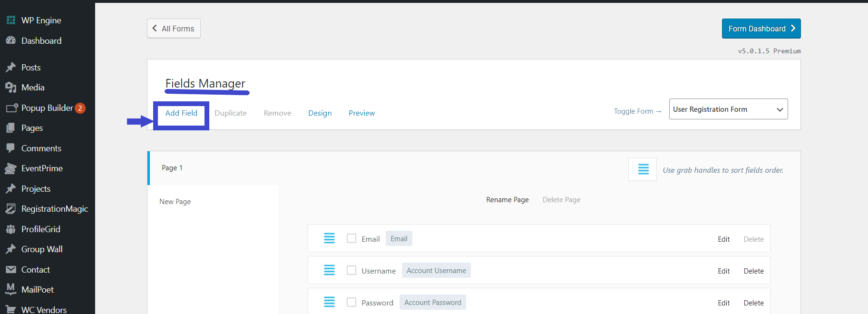Check the Email field checkbox
Image resolution: width=868 pixels, height=314 pixels.
coord(351,238)
